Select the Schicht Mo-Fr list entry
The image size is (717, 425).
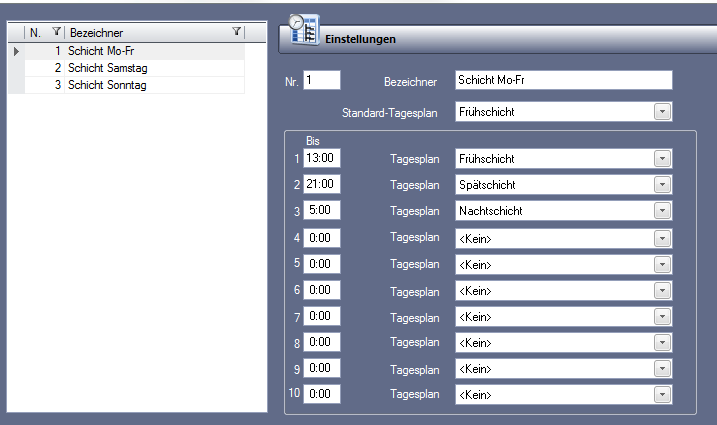[104, 50]
